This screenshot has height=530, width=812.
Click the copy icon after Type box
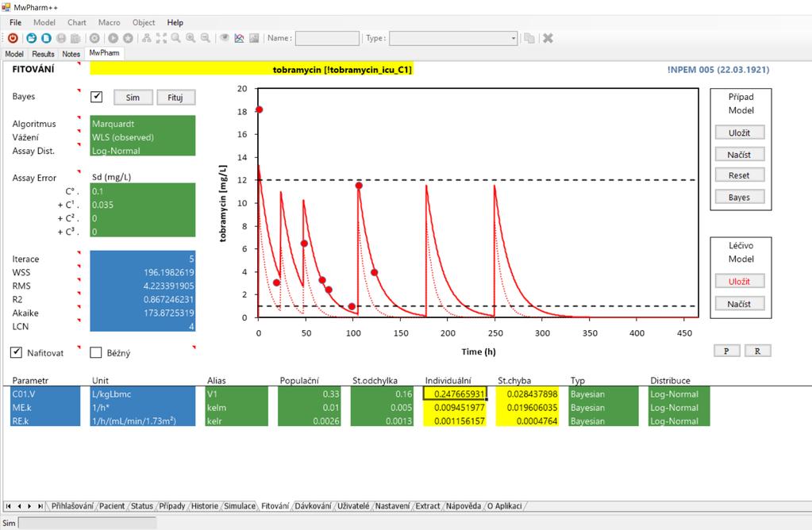pyautogui.click(x=529, y=38)
